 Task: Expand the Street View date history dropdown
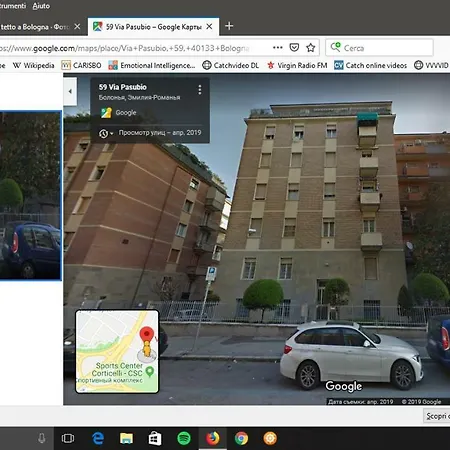(106, 133)
